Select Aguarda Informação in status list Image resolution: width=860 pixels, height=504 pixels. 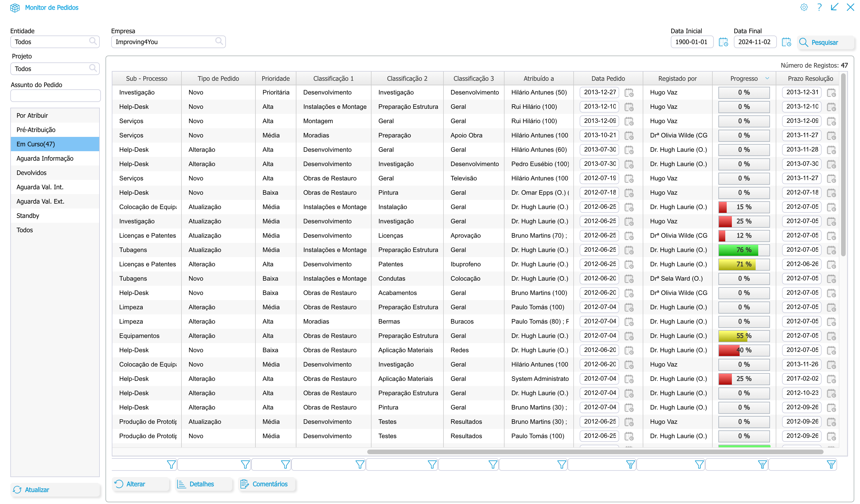point(45,159)
